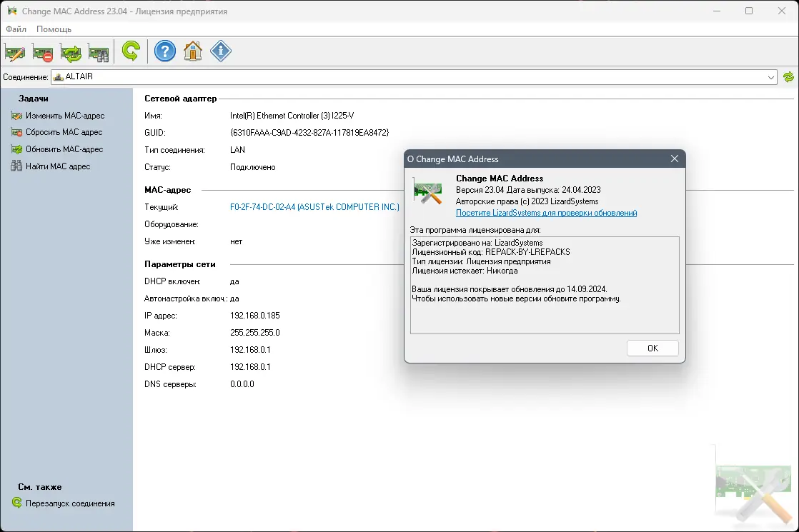799x532 pixels.
Task: Click the Найти МАС адрес task link
Action: pos(58,166)
